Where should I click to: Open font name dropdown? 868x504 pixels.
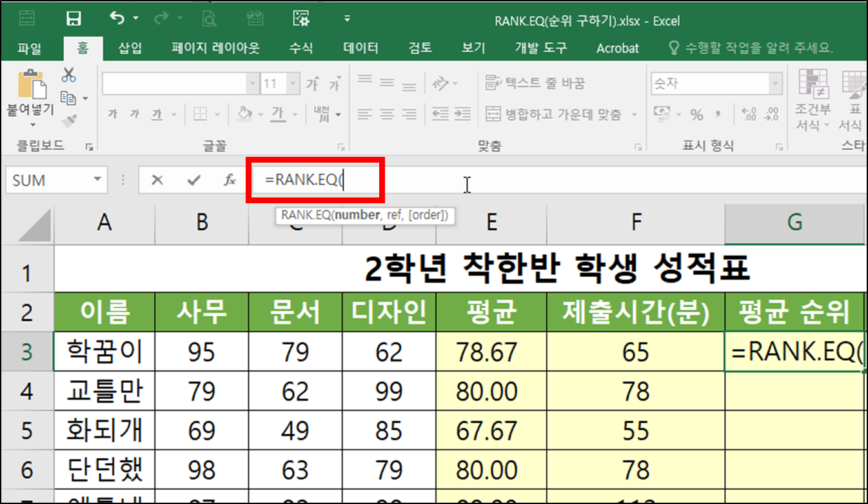pos(252,84)
